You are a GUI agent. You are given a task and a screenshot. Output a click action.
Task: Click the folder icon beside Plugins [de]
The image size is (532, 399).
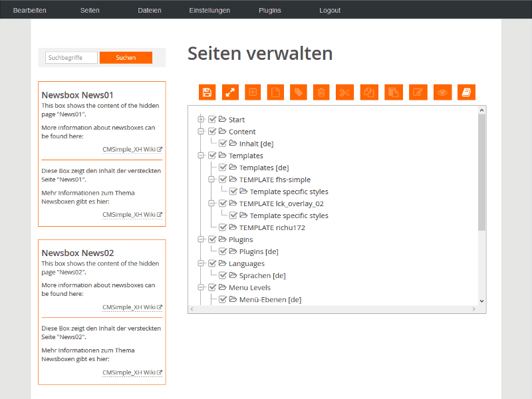point(233,251)
